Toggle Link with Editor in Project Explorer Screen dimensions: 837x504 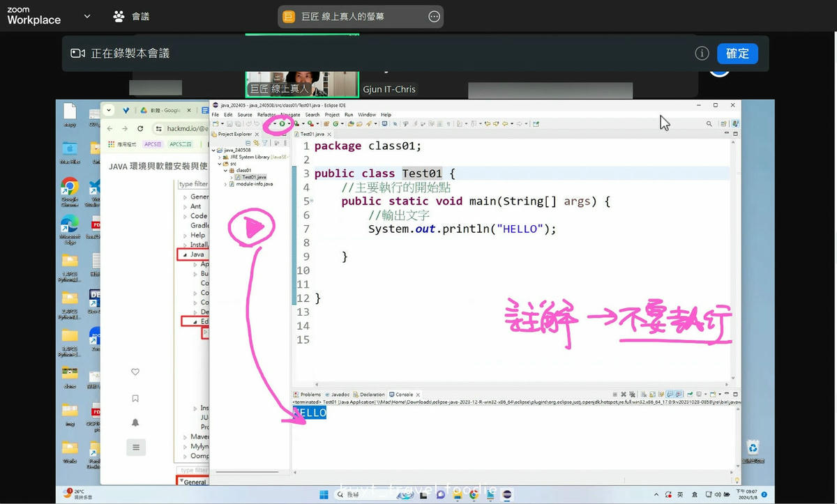(257, 143)
